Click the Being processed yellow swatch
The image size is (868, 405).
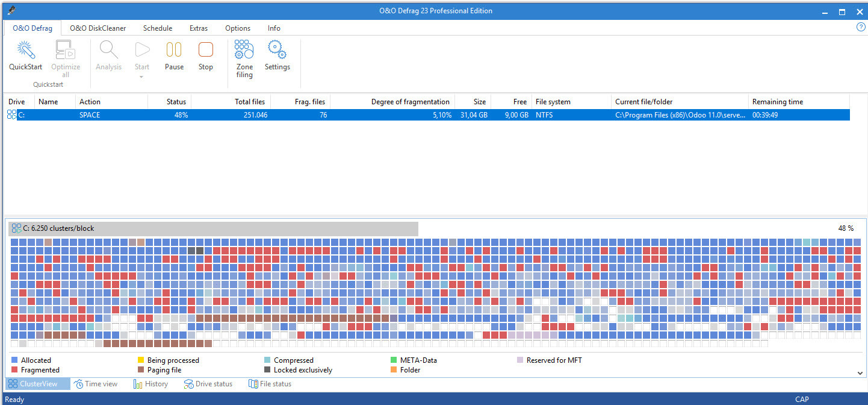141,360
